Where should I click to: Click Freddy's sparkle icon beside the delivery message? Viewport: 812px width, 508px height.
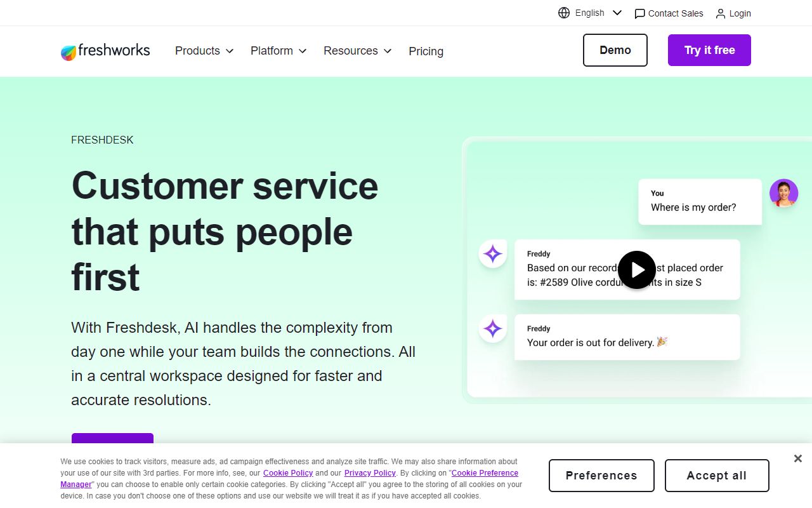[x=492, y=328]
